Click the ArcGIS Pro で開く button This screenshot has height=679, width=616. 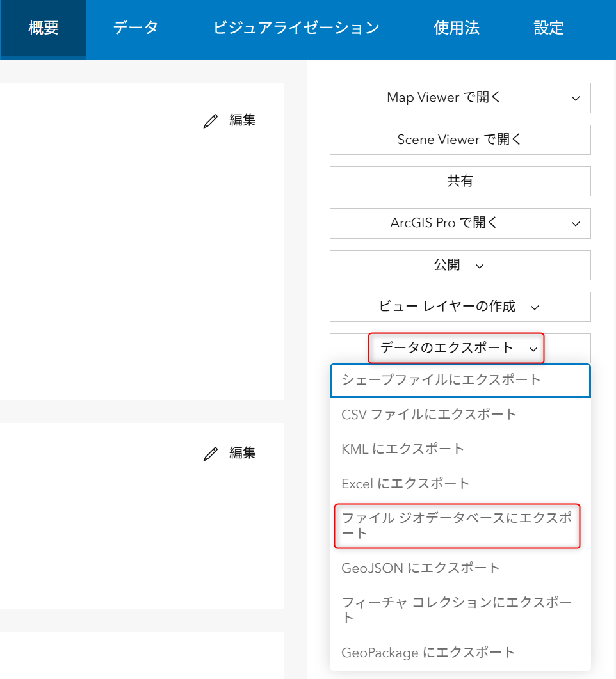(x=444, y=223)
